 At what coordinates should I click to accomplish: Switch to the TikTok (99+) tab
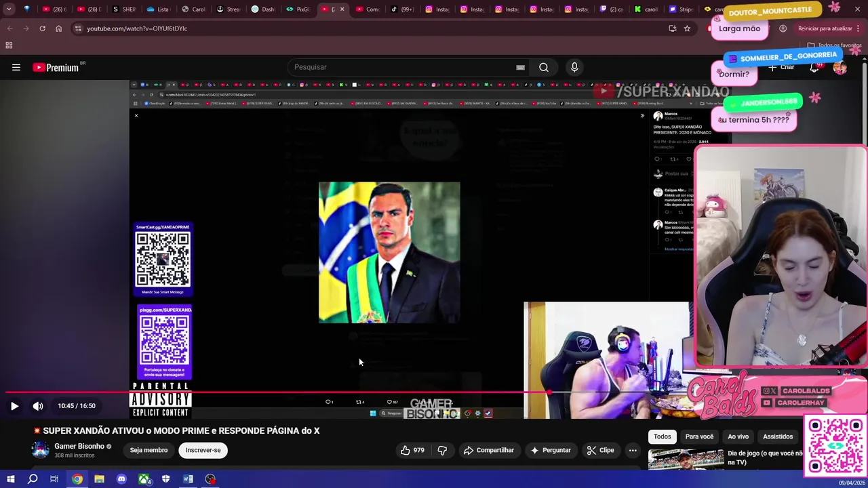(403, 9)
